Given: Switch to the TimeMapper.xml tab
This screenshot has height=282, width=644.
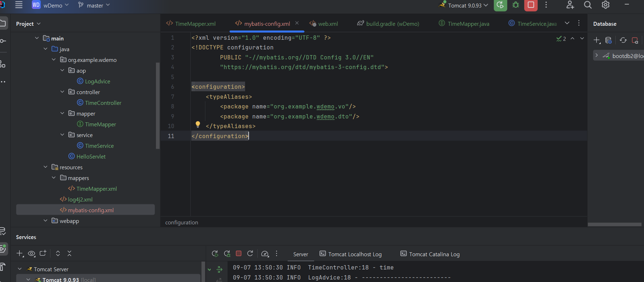Looking at the screenshot, I should click(191, 24).
